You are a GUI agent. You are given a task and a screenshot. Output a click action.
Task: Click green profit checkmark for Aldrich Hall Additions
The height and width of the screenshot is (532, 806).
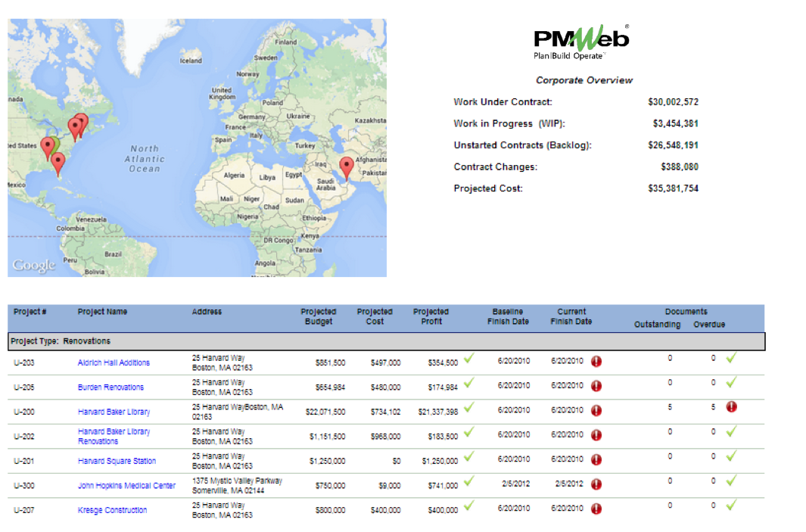(x=468, y=358)
